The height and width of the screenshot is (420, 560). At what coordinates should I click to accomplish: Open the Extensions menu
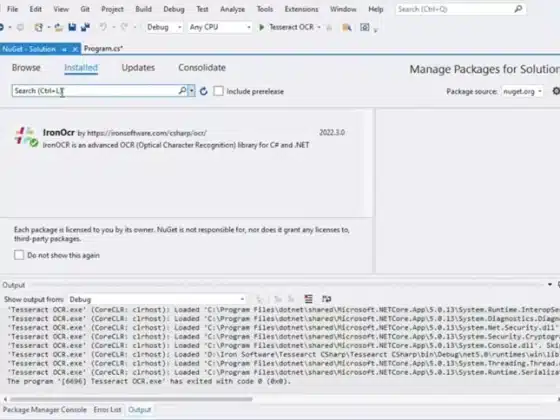(x=301, y=9)
